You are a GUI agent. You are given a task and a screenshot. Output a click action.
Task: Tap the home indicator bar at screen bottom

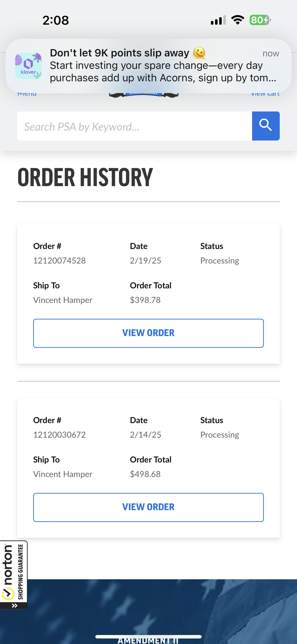pyautogui.click(x=148, y=636)
